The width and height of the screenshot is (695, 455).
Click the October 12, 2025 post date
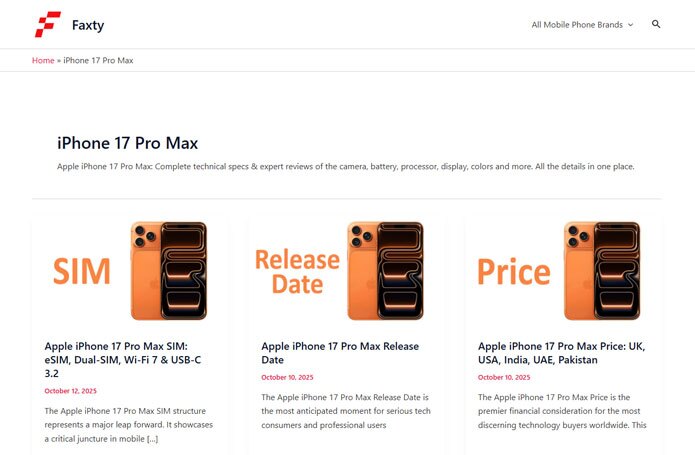point(70,391)
